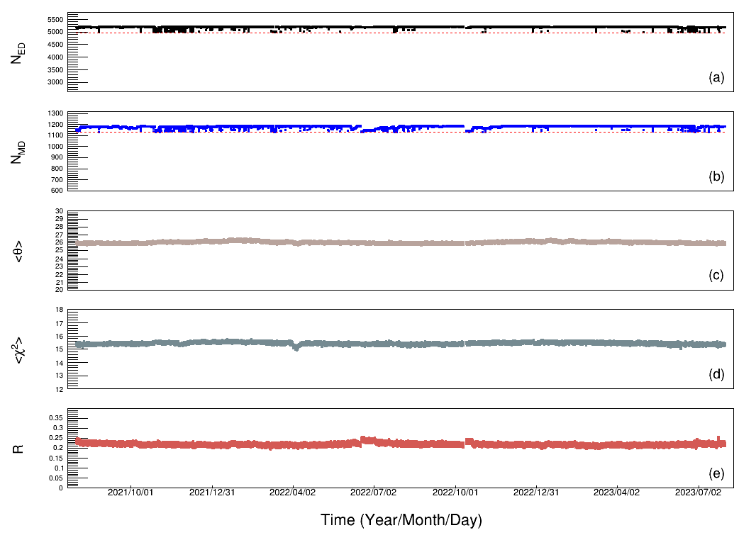
Task: Click the date label 2023/04/02
Action: tap(617, 493)
